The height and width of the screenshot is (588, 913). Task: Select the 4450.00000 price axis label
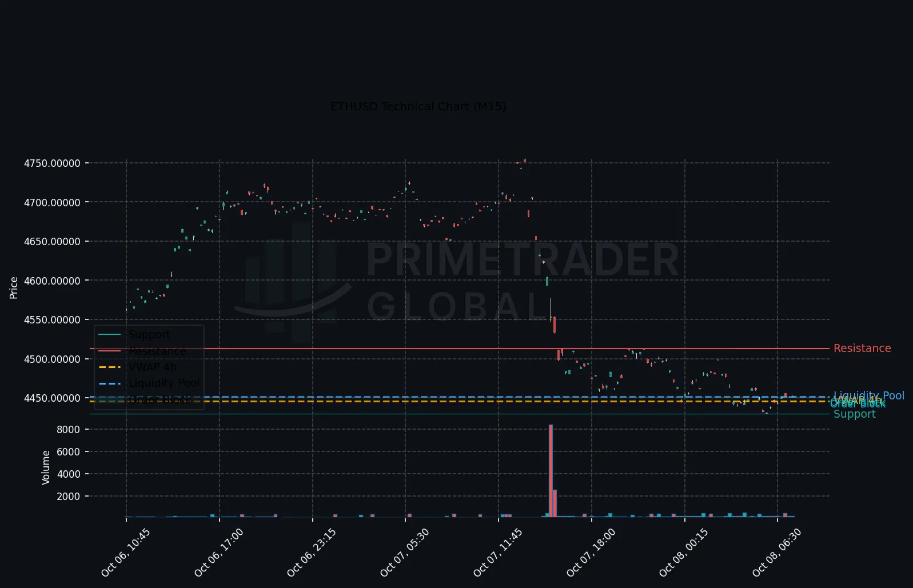52,398
